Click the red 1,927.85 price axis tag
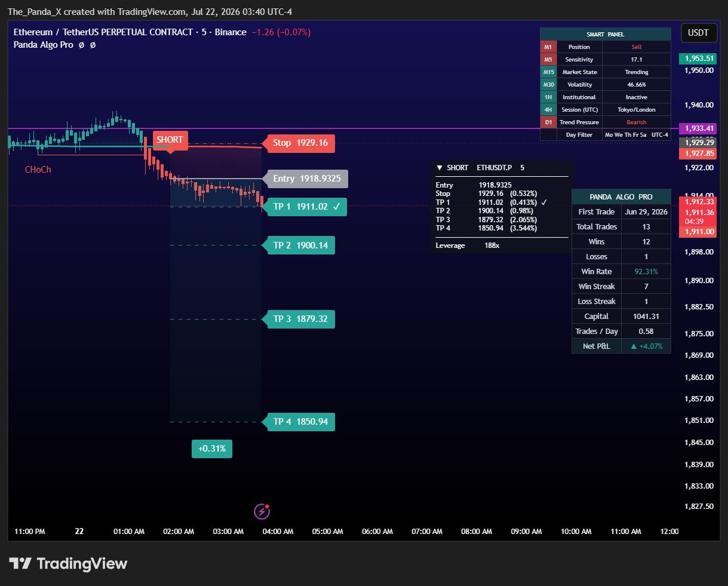Viewport: 728px width, 586px height. 698,154
